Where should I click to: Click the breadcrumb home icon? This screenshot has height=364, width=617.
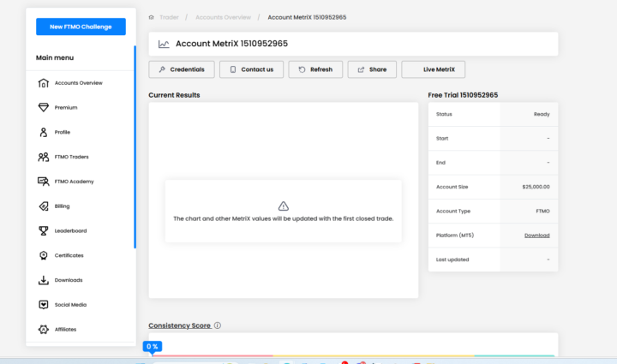(151, 17)
